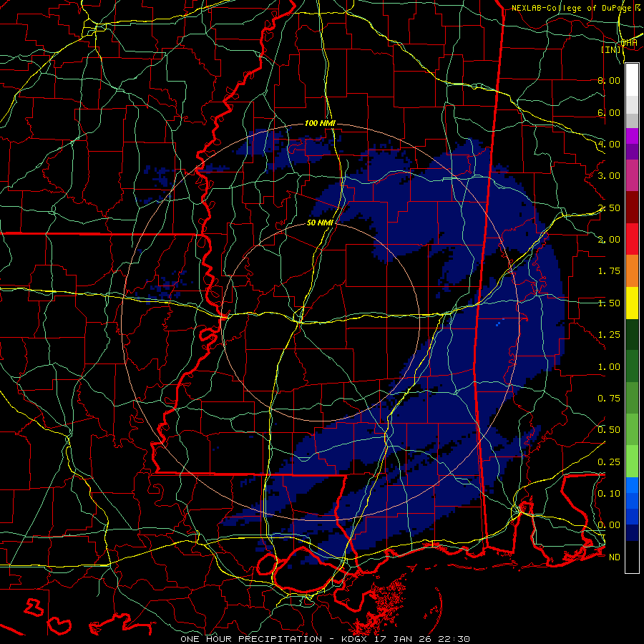
Task: Click the 0.10 legend value
Action: (609, 494)
